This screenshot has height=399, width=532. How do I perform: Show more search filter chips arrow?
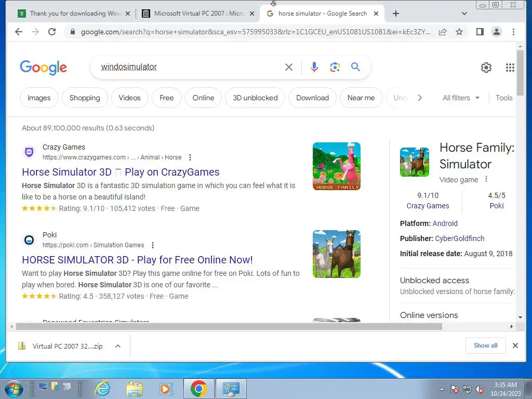point(420,98)
